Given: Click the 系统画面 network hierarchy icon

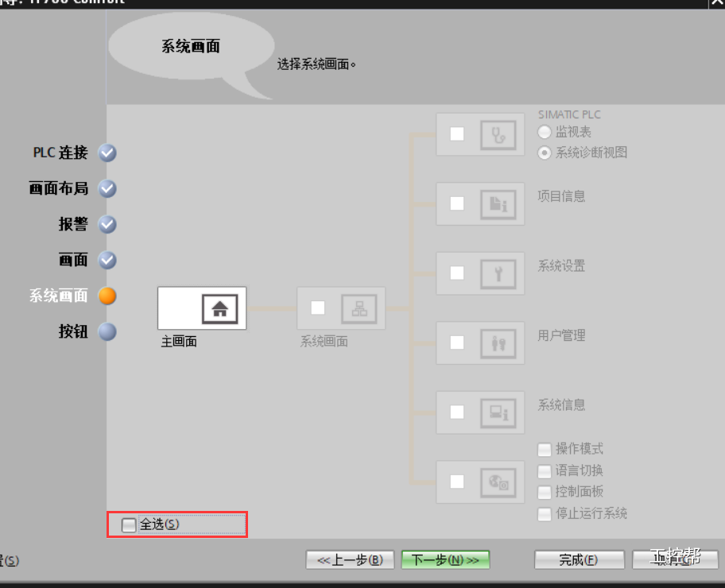Looking at the screenshot, I should click(x=359, y=308).
